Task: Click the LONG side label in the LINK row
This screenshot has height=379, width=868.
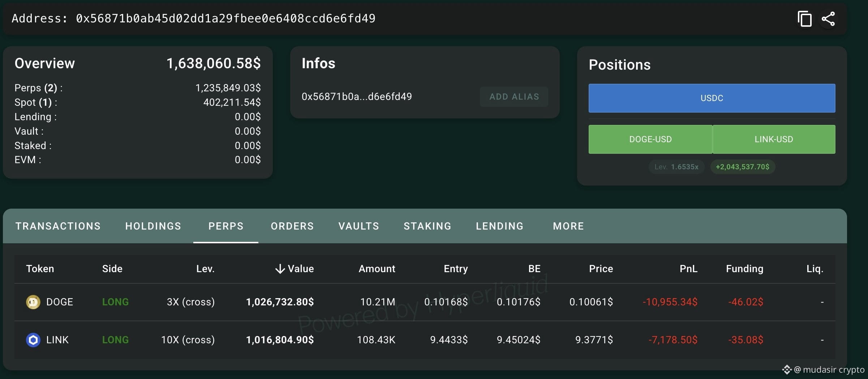Action: [115, 340]
